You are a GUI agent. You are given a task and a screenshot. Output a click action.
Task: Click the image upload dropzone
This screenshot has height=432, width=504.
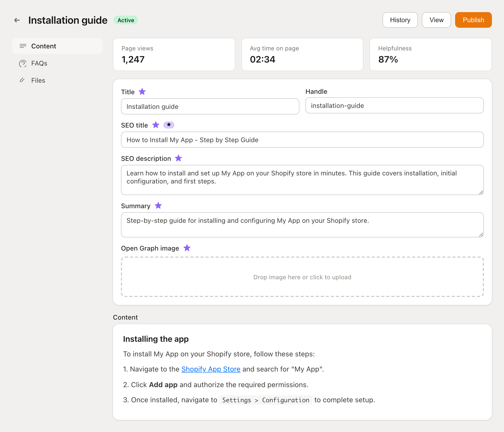coord(302,277)
